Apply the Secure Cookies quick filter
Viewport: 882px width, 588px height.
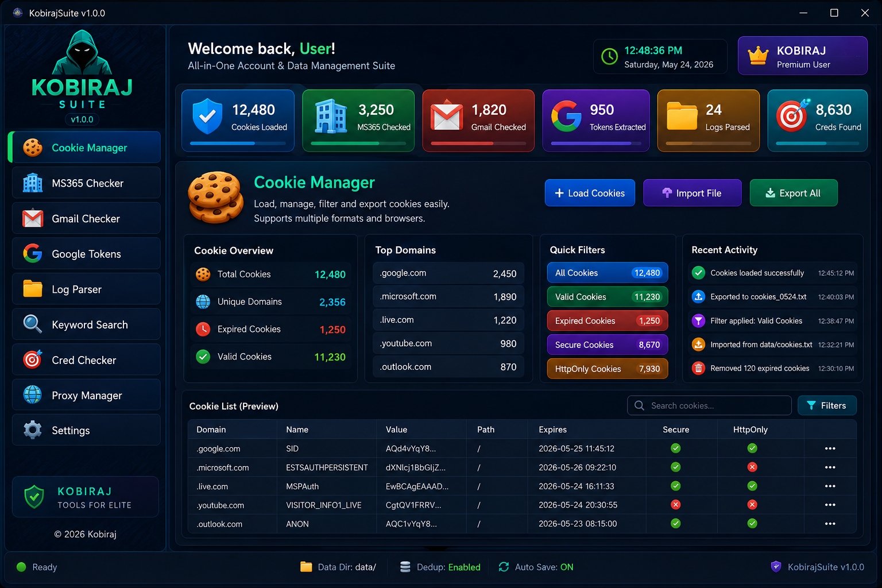[x=608, y=345]
